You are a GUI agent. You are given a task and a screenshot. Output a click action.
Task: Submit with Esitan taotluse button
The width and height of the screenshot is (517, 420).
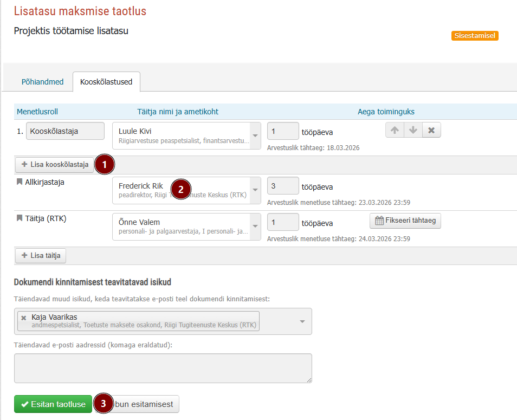[53, 404]
